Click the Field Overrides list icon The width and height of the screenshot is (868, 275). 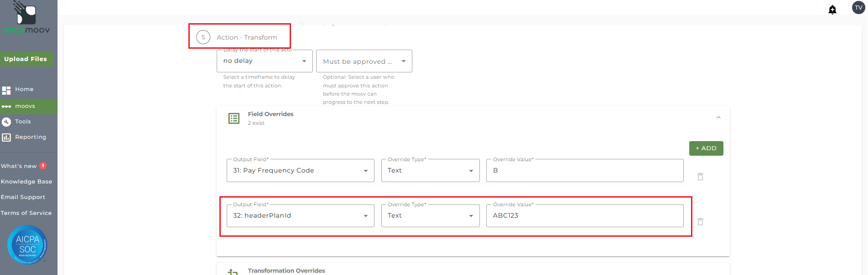(x=234, y=118)
